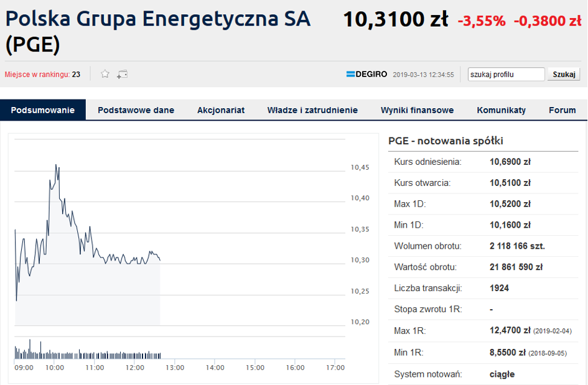The height and width of the screenshot is (385, 588).
Task: Go to the Forum tab
Action: (x=562, y=110)
